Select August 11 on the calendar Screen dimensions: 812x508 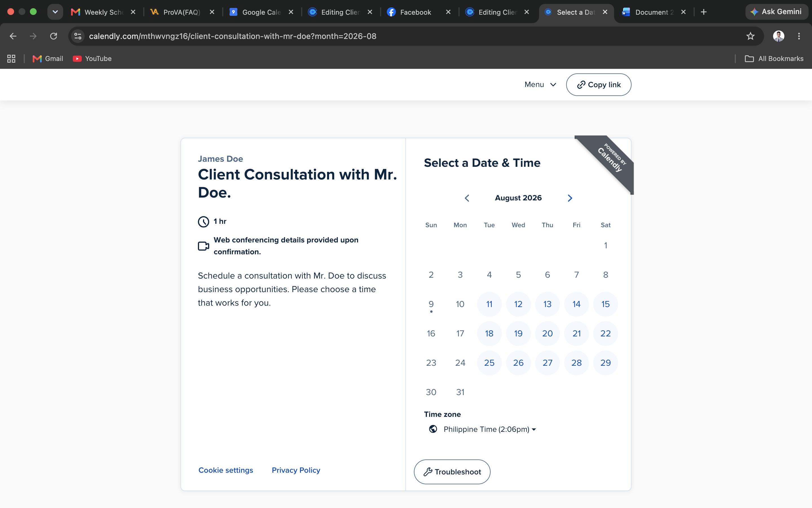click(489, 304)
